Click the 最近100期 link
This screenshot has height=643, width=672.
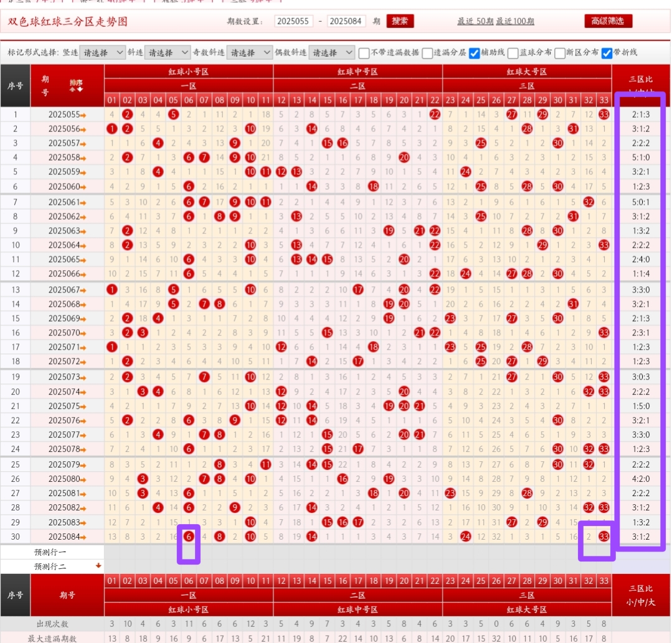515,21
